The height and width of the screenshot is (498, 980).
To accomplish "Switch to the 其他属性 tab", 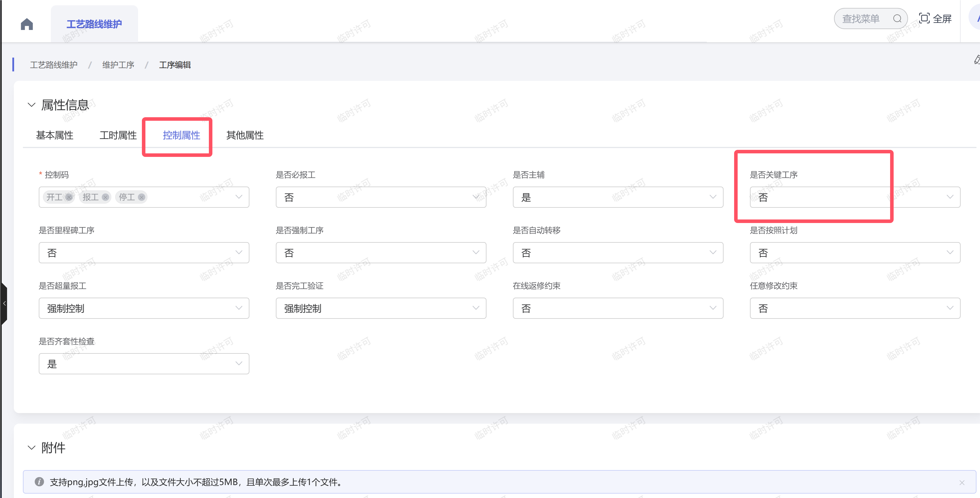I will pyautogui.click(x=245, y=135).
